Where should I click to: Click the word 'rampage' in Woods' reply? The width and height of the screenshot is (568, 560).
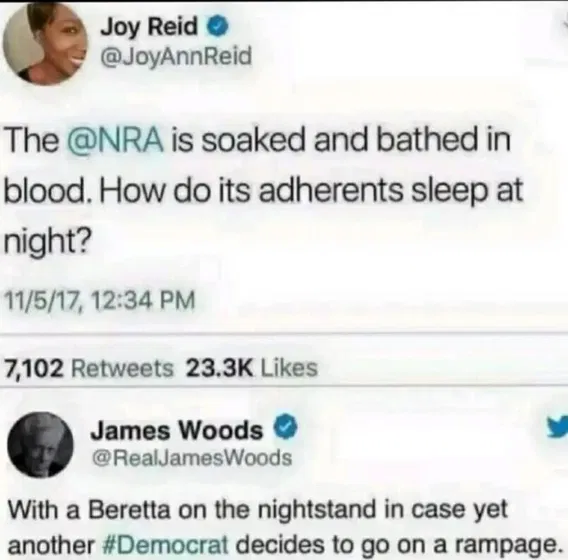504,546
